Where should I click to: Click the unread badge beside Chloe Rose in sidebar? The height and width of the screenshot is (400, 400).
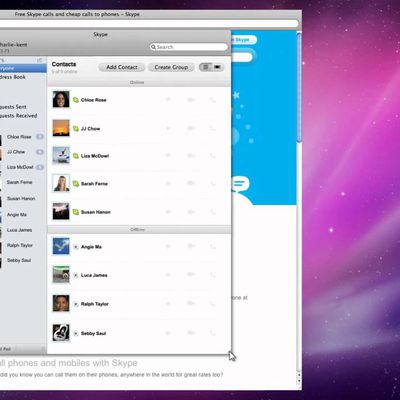coord(40,136)
